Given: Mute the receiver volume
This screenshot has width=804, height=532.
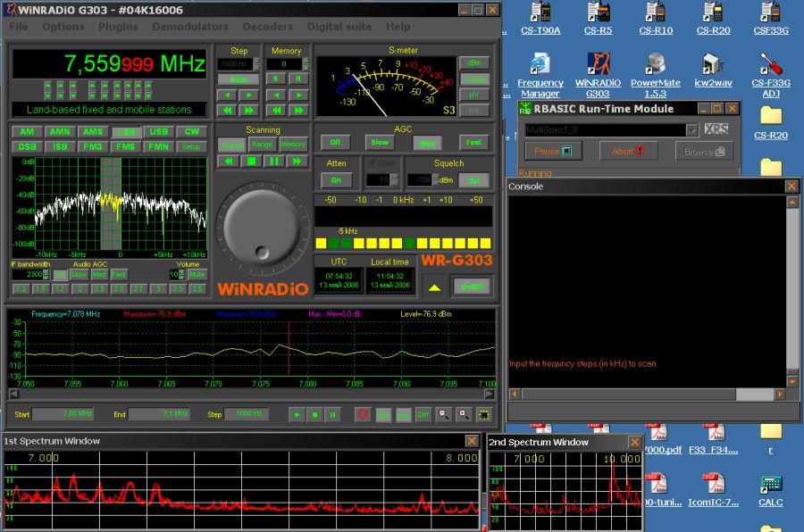Looking at the screenshot, I should (x=197, y=275).
